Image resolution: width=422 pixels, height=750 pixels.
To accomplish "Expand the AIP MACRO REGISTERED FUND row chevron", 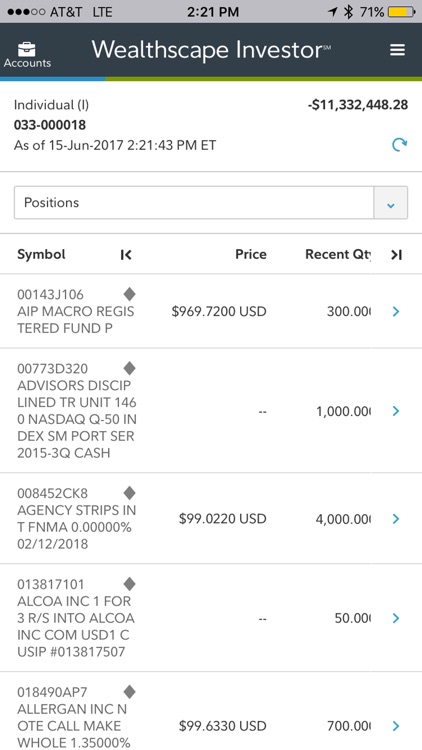I will click(396, 312).
